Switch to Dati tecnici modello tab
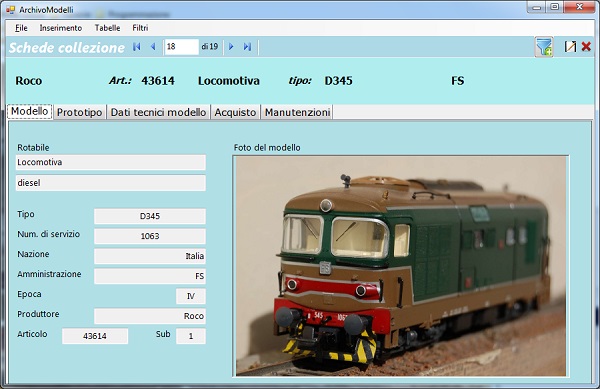 pyautogui.click(x=158, y=112)
